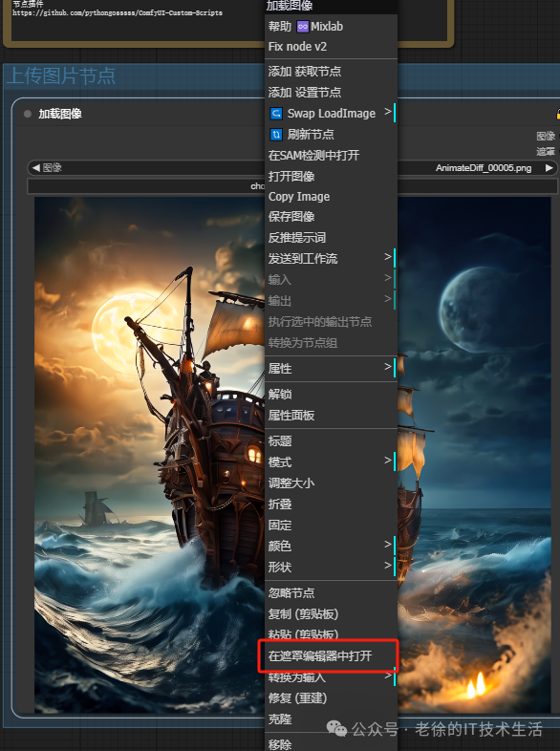Choose 在SAM检测中打开 option
This screenshot has height=751, width=560.
[x=331, y=156]
